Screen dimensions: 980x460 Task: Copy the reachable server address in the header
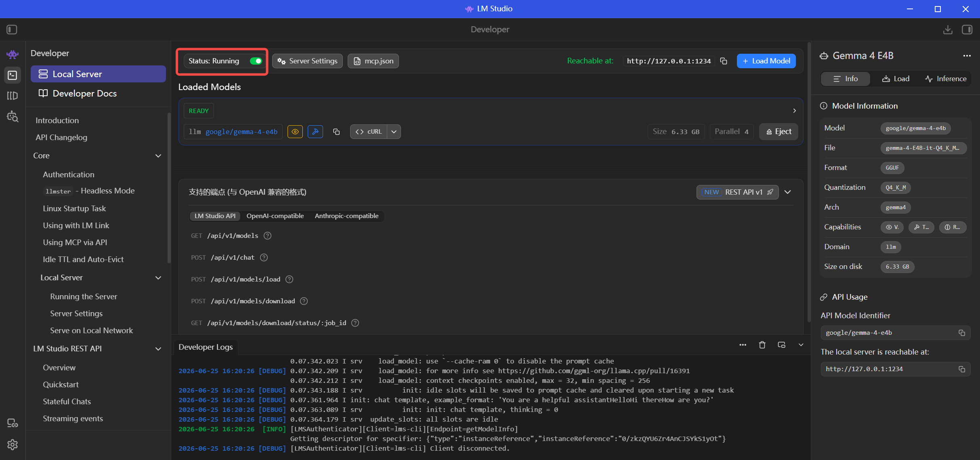pos(724,61)
